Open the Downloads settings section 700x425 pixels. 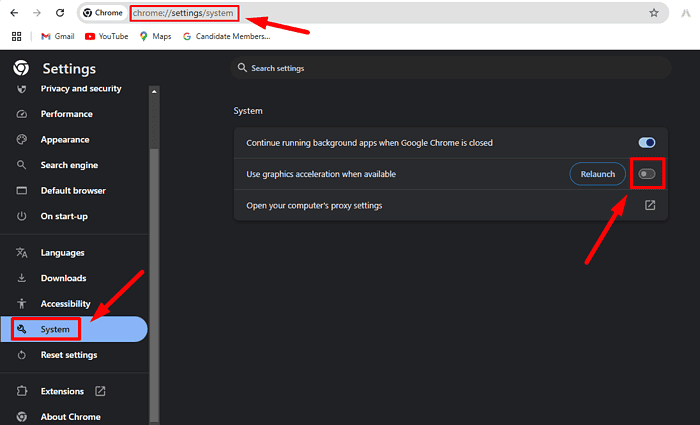(x=63, y=278)
